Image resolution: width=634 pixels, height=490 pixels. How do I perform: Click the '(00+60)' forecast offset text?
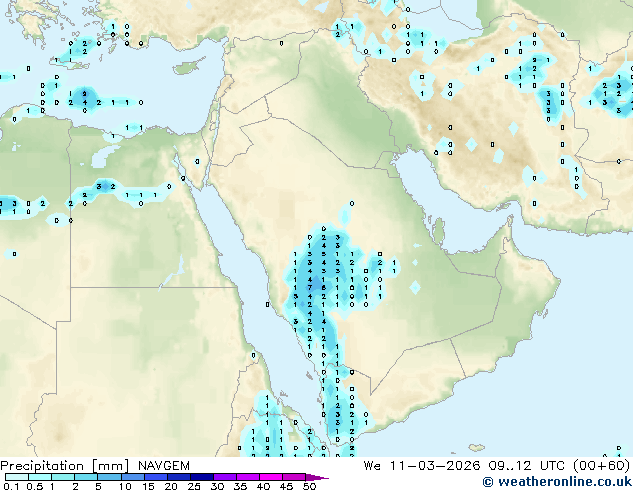602,466
